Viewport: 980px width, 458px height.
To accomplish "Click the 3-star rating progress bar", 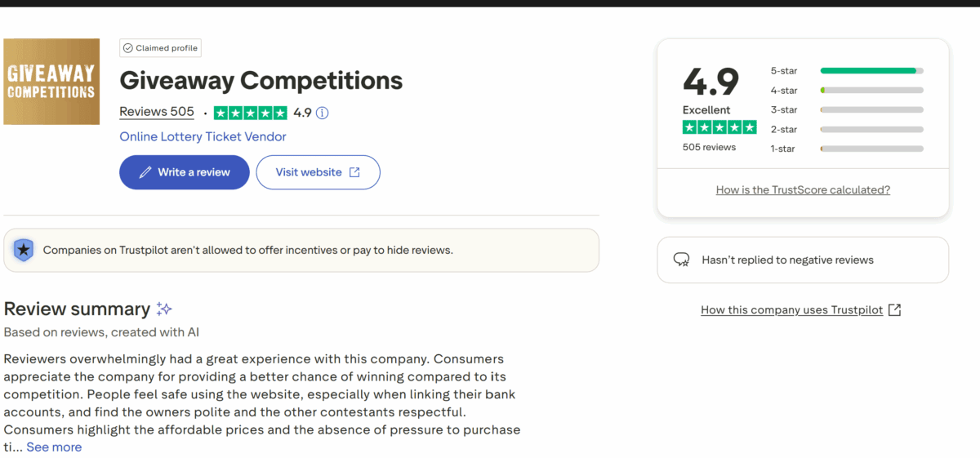I will point(871,110).
